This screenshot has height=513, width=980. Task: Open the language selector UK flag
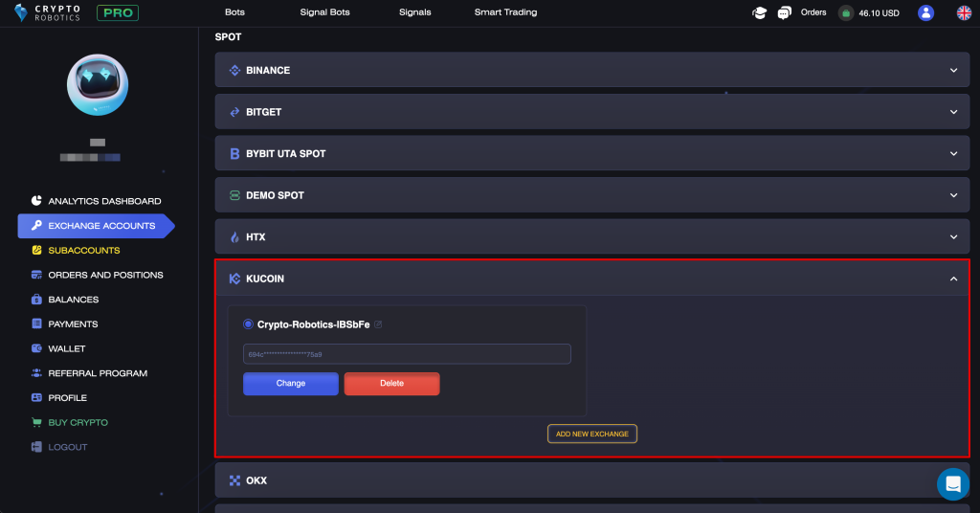[x=964, y=12]
